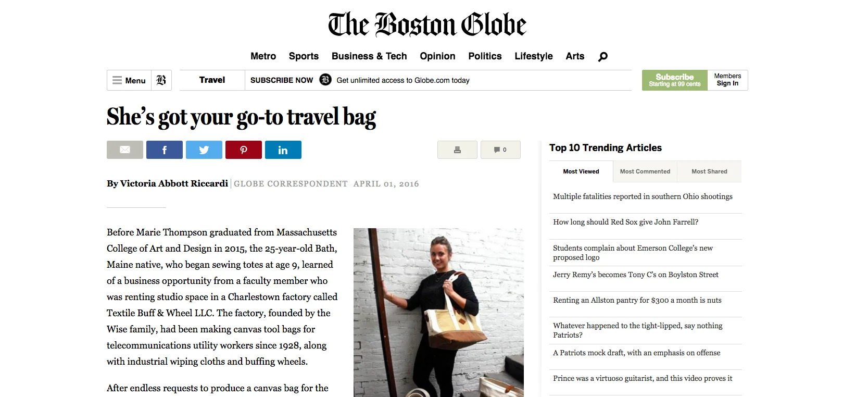Print the article using printer icon
The width and height of the screenshot is (868, 397).
457,150
